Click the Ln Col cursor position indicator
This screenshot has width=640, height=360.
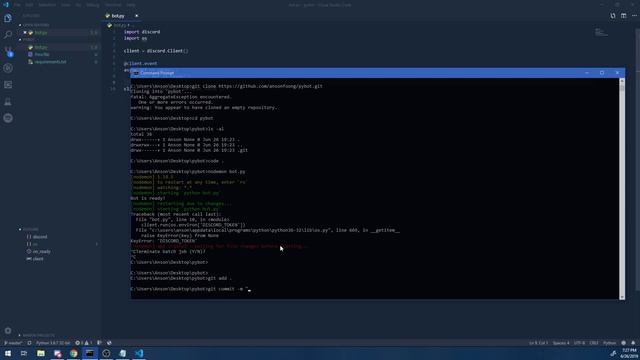(539, 343)
